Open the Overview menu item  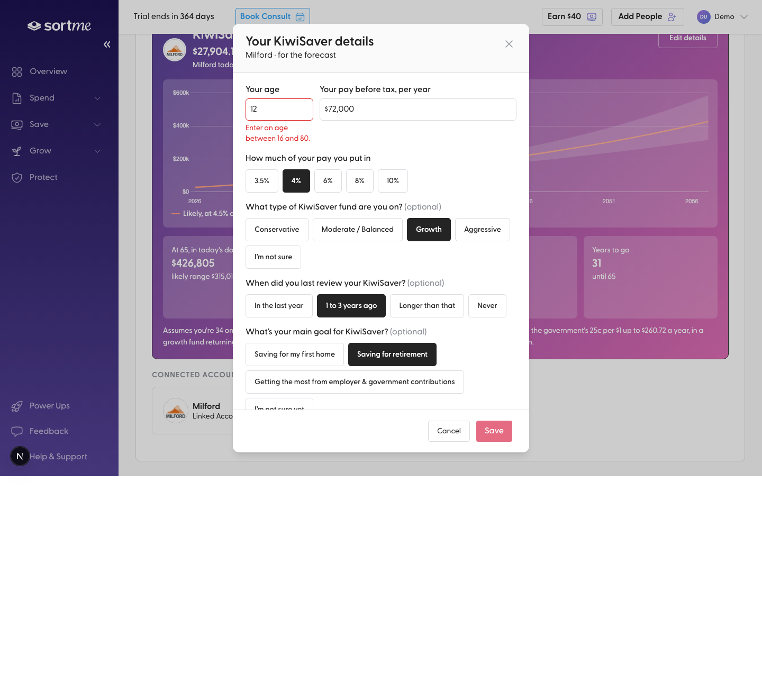pyautogui.click(x=59, y=71)
